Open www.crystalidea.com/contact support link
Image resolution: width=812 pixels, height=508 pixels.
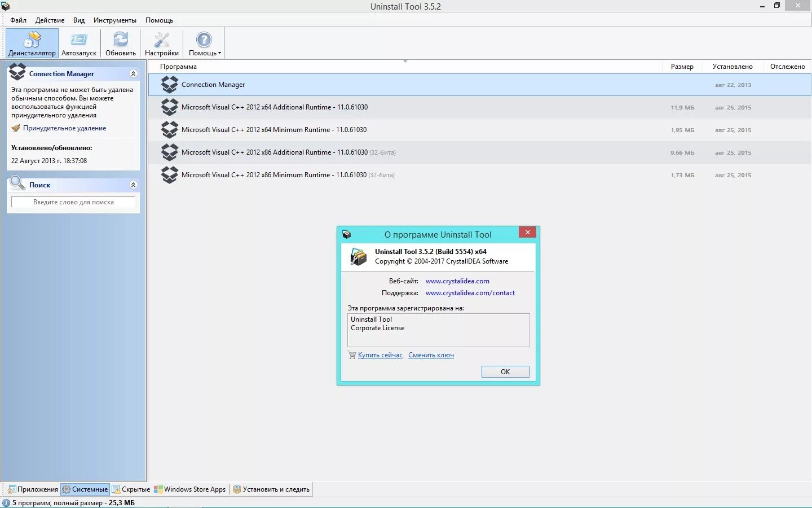tap(470, 293)
